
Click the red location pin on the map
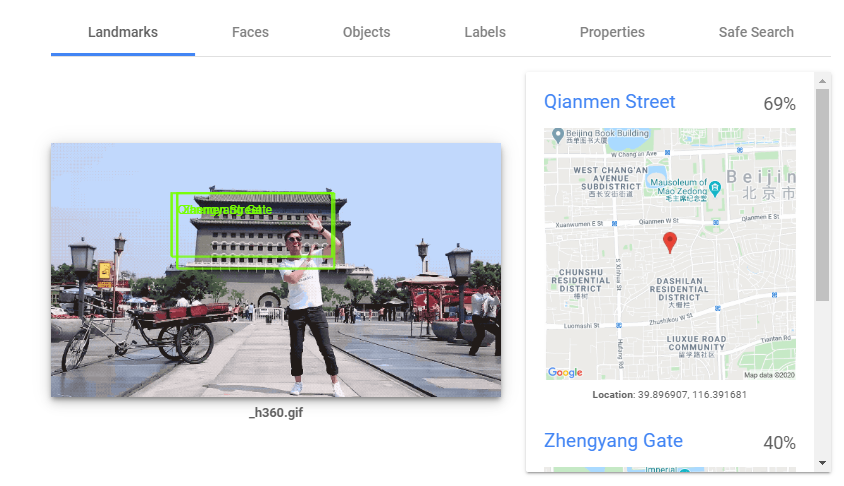click(x=670, y=242)
